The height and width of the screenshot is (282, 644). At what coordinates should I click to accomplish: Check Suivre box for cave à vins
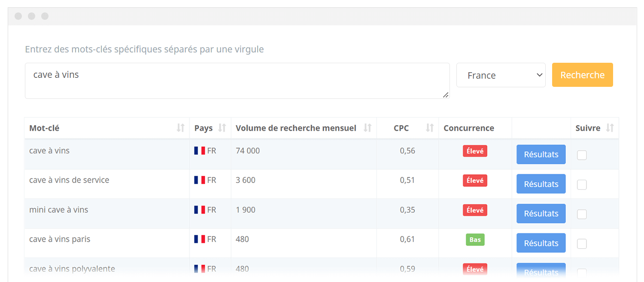coord(582,155)
